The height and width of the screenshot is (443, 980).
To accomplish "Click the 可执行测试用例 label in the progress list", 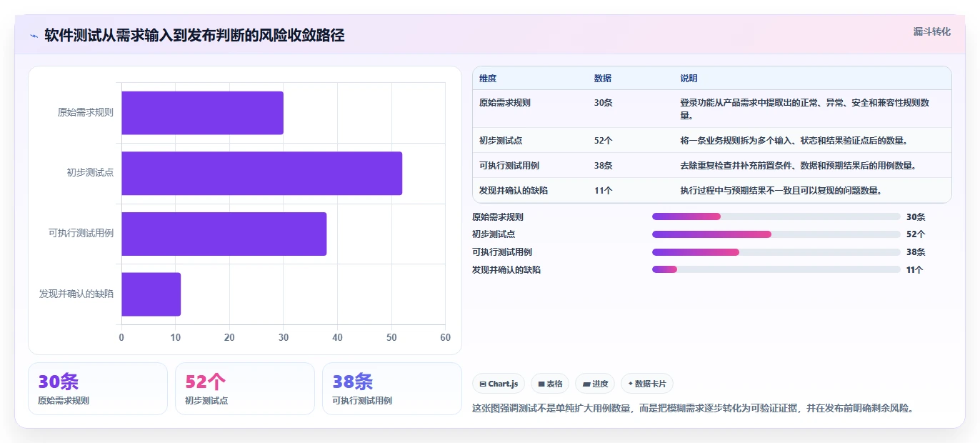I will coord(502,252).
